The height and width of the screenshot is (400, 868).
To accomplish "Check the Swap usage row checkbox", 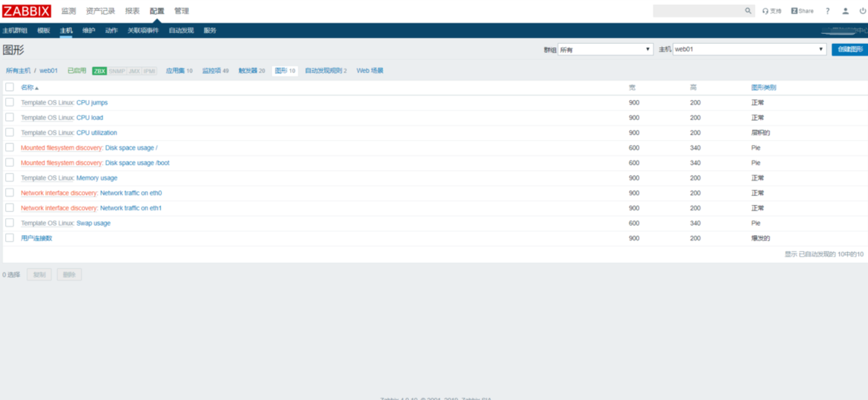I will click(9, 223).
